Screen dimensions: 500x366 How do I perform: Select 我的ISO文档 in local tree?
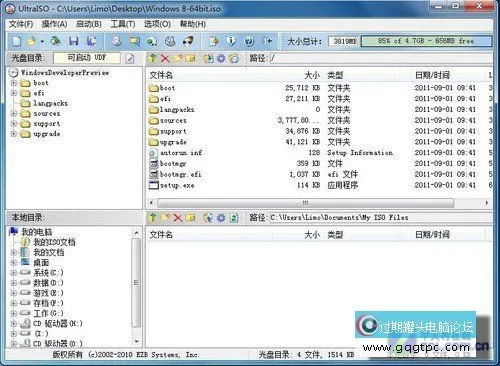54,242
